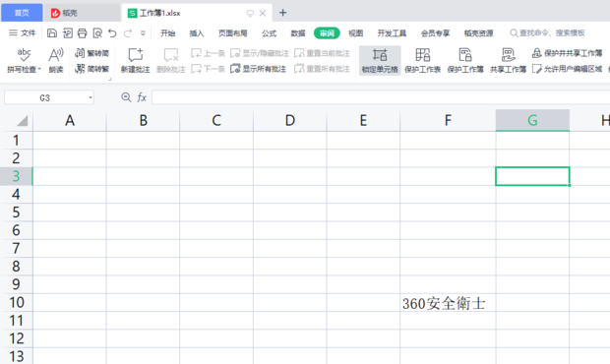Screen dimensions: 610x364
Task: Open Print Preview icon
Action: tap(97, 33)
